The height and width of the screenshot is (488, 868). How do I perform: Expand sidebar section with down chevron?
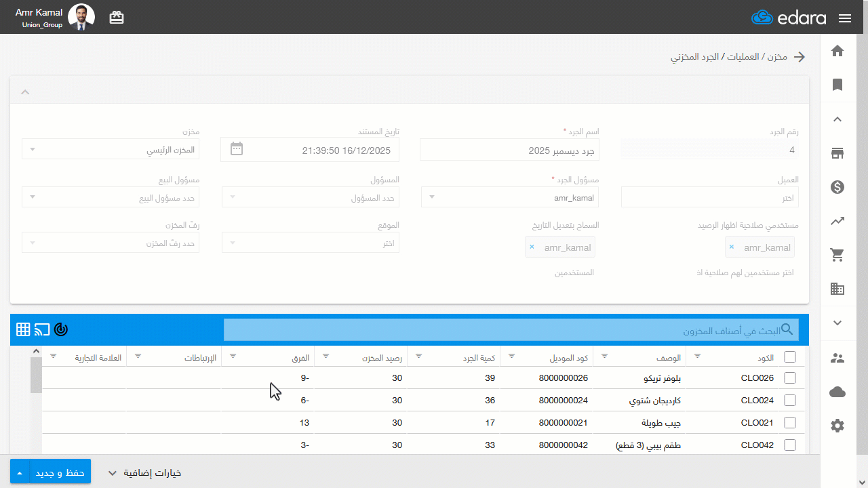click(837, 323)
